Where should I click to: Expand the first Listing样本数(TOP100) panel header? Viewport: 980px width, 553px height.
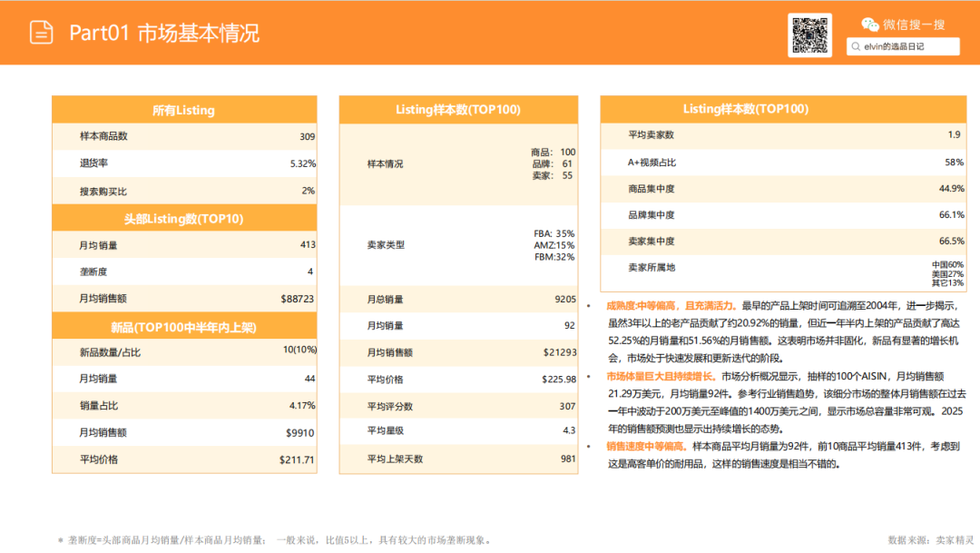click(x=460, y=108)
